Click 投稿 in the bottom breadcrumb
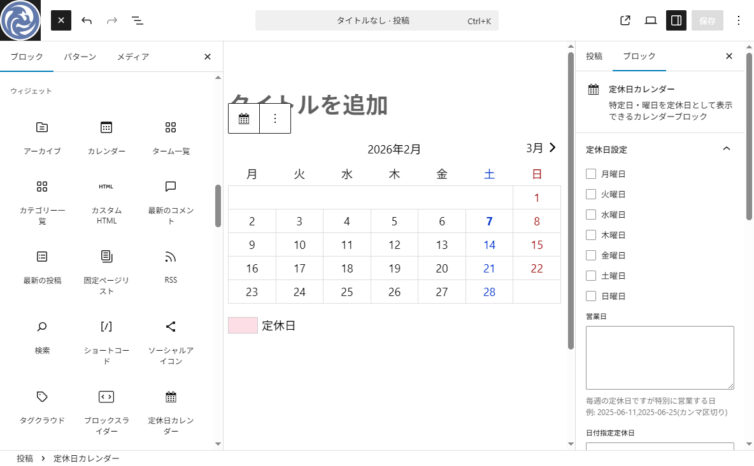This screenshot has height=466, width=754. 24,458
